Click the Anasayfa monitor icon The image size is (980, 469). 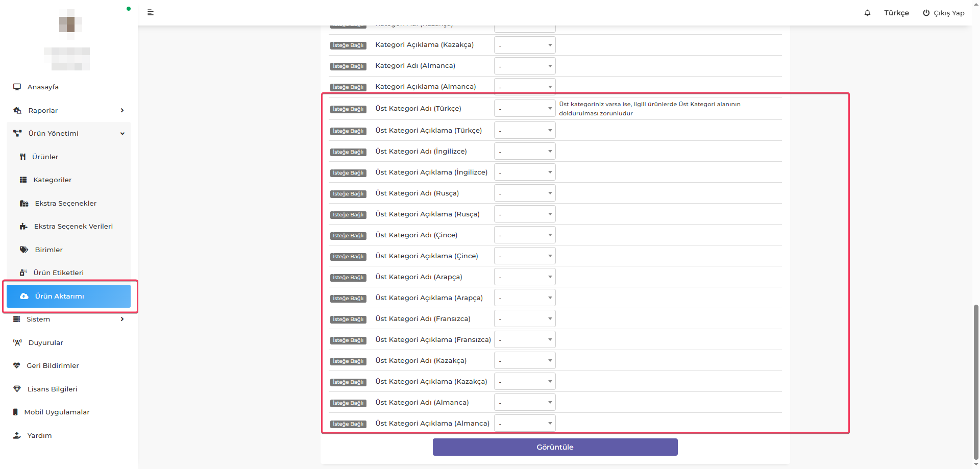(x=17, y=87)
